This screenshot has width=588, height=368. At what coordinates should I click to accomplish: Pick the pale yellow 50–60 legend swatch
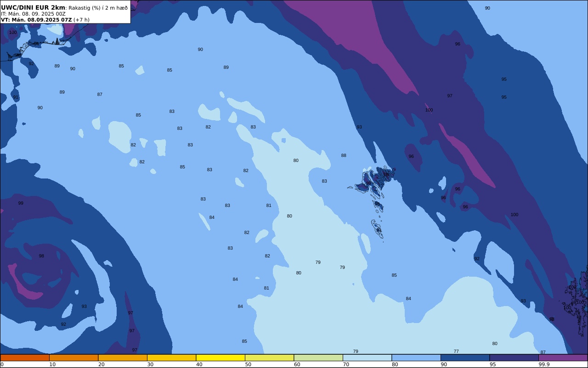tap(269, 357)
